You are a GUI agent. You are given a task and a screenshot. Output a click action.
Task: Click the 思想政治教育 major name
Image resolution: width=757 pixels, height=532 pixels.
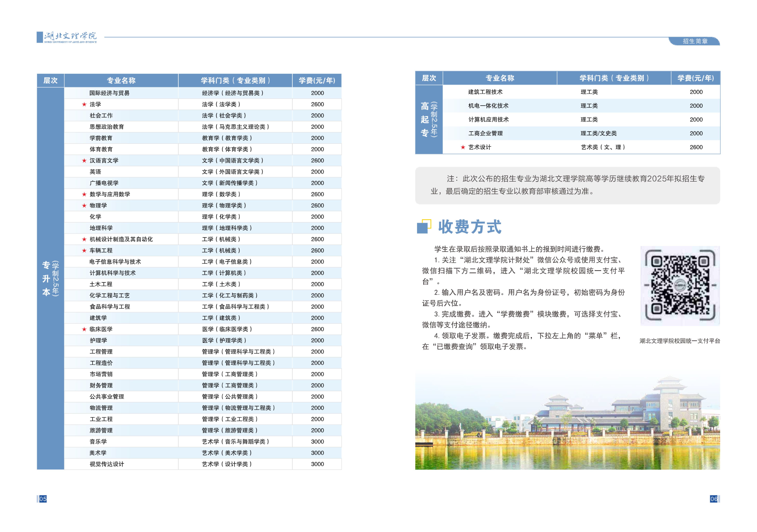tap(107, 127)
